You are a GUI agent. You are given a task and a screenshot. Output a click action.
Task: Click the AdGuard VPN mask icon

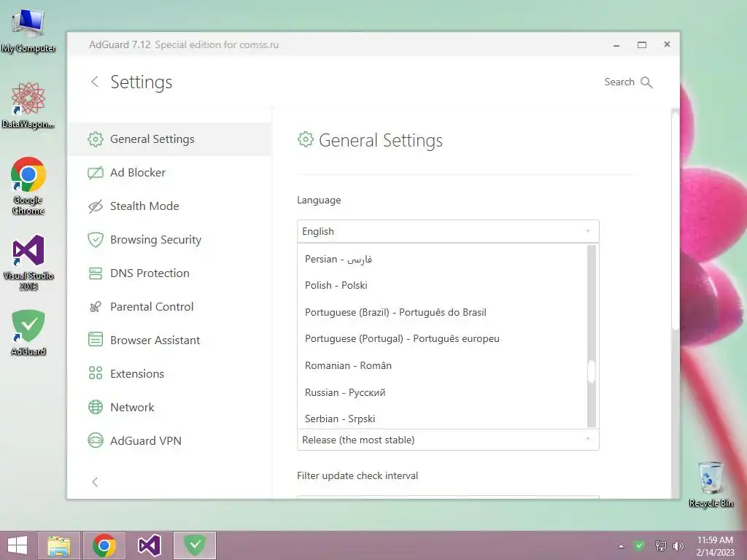point(96,440)
